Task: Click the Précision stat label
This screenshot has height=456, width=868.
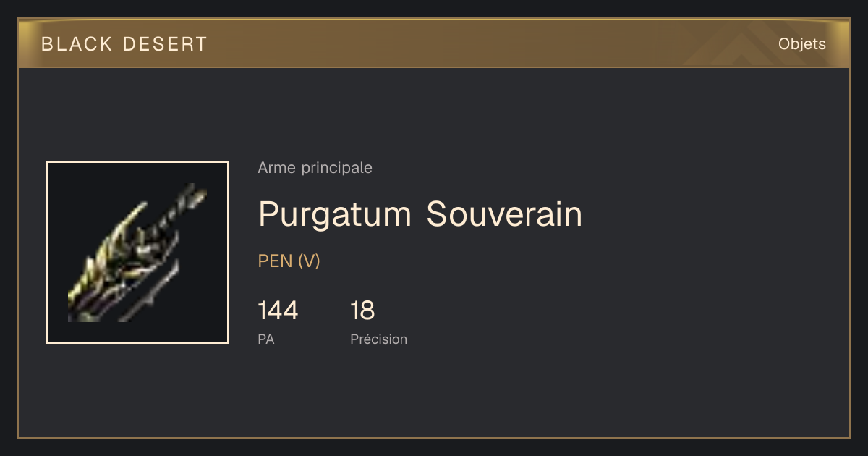Action: click(379, 339)
